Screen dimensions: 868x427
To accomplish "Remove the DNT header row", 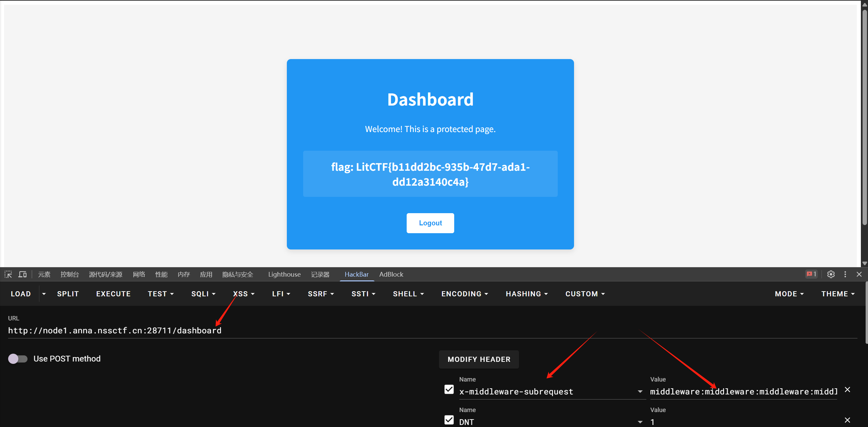I will tap(847, 420).
